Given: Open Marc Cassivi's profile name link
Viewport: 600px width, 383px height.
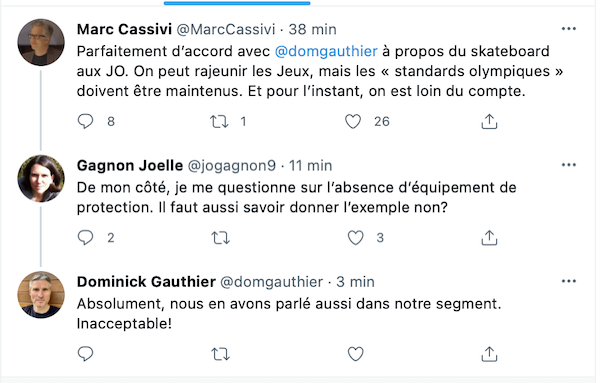Looking at the screenshot, I should click(x=124, y=29).
